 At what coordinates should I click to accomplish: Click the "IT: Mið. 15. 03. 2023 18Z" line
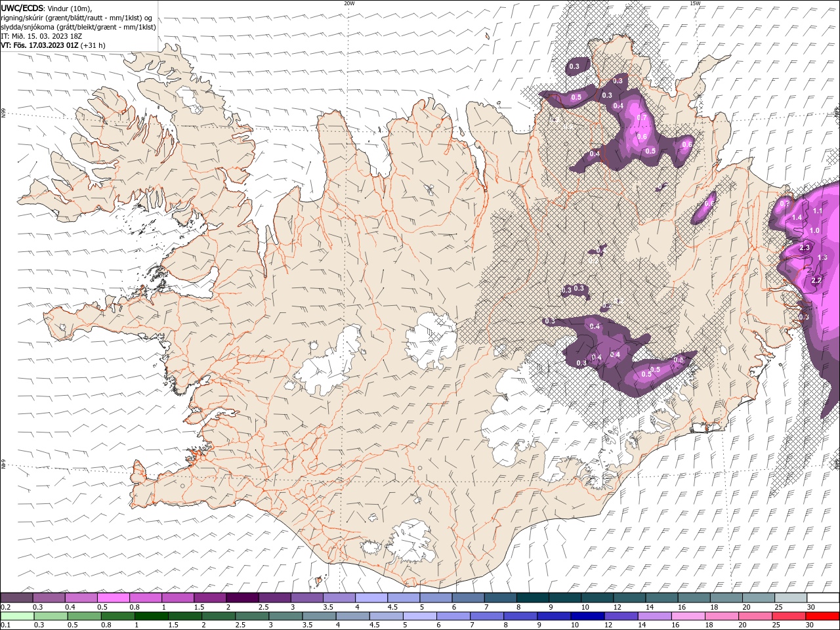coord(43,36)
